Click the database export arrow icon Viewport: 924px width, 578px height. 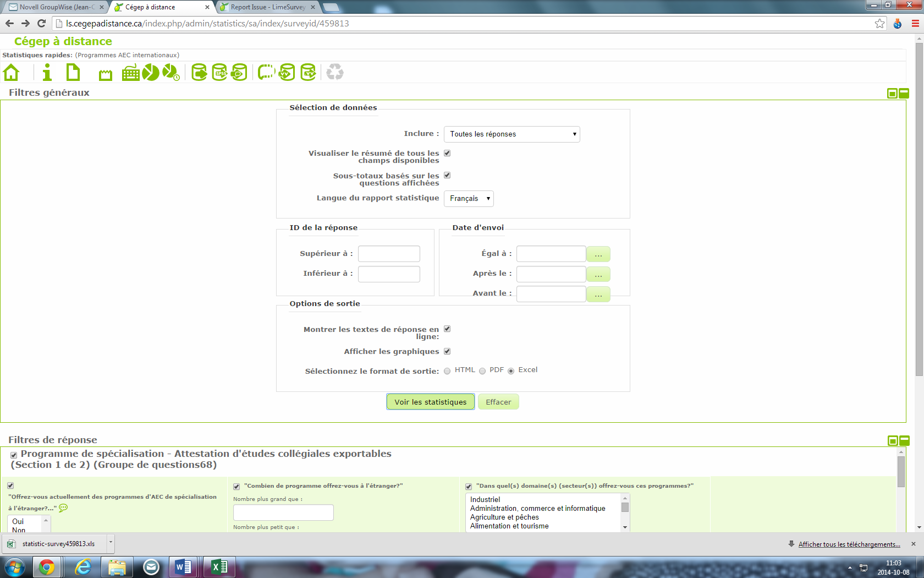[x=199, y=72]
